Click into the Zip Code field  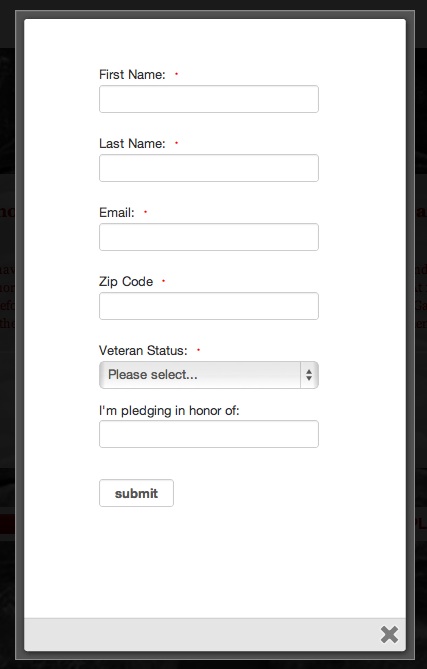pyautogui.click(x=209, y=306)
